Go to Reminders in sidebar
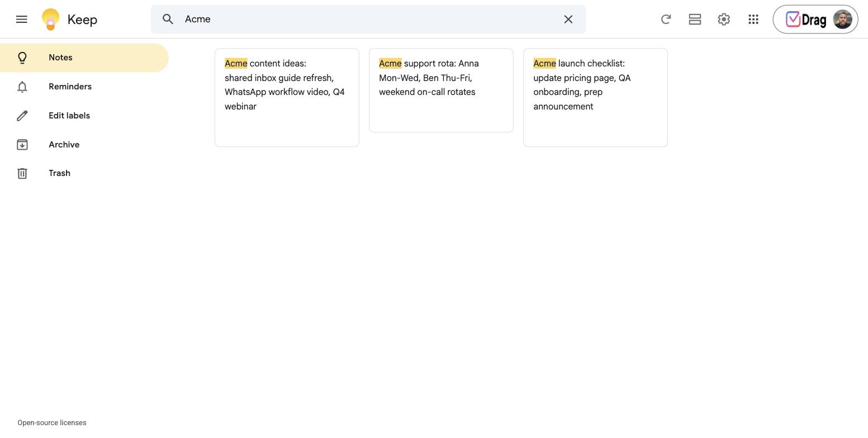The image size is (868, 438). (84, 87)
